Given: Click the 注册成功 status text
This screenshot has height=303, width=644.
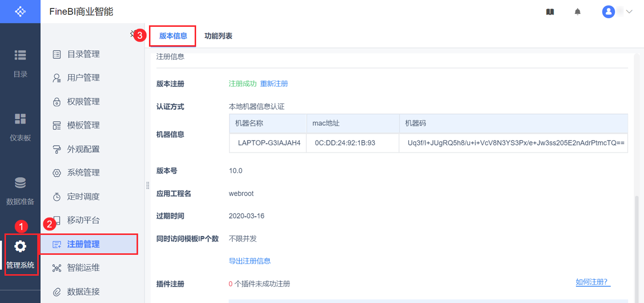Looking at the screenshot, I should click(x=242, y=84).
